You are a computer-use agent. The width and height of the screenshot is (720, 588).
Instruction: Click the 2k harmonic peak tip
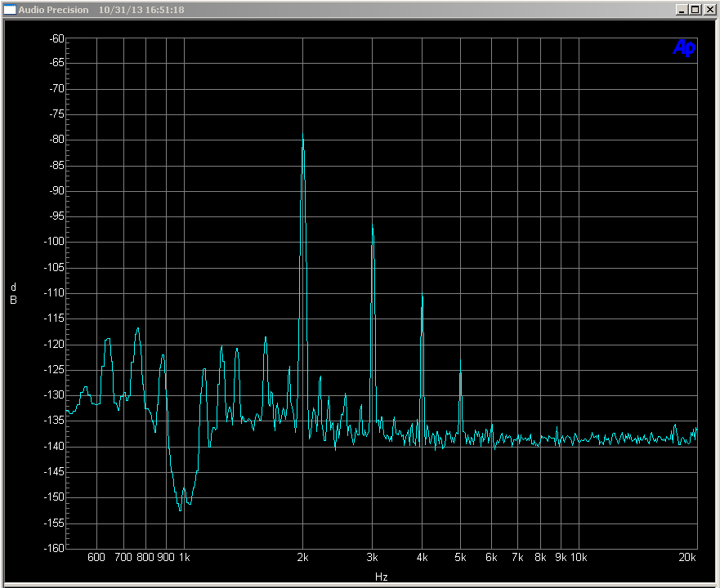[302, 135]
